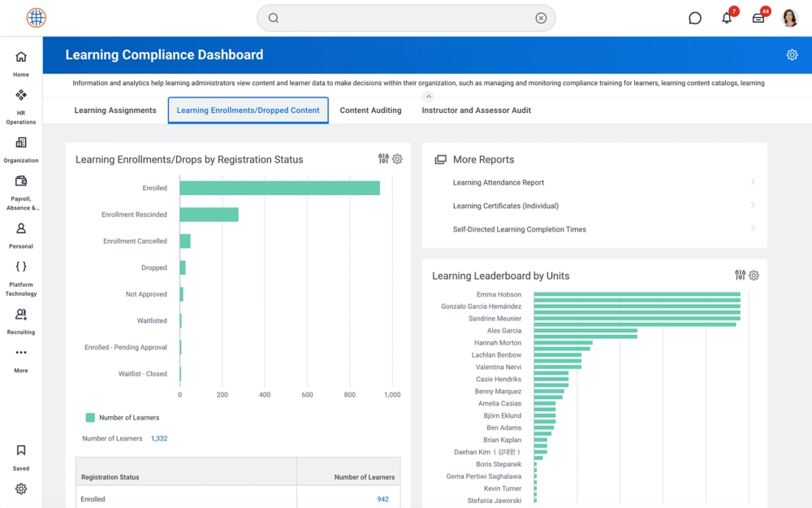Collapse the dashboard description chevron
The width and height of the screenshot is (812, 508).
point(429,97)
